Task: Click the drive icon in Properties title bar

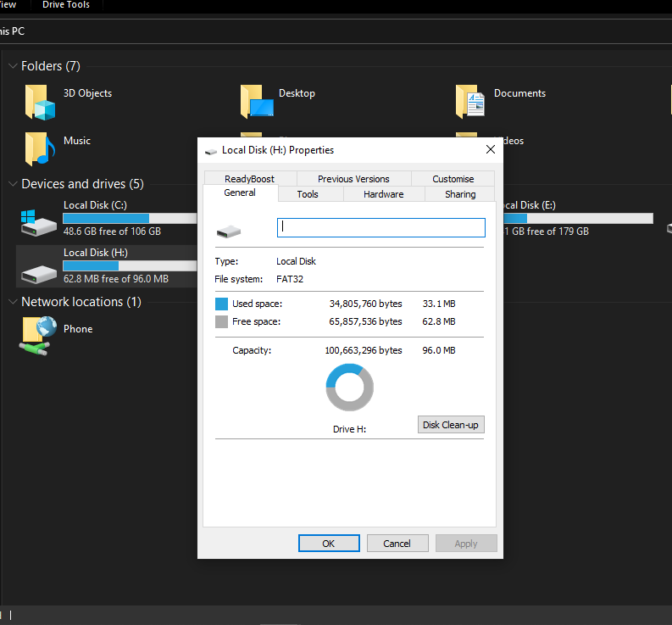Action: tap(211, 151)
